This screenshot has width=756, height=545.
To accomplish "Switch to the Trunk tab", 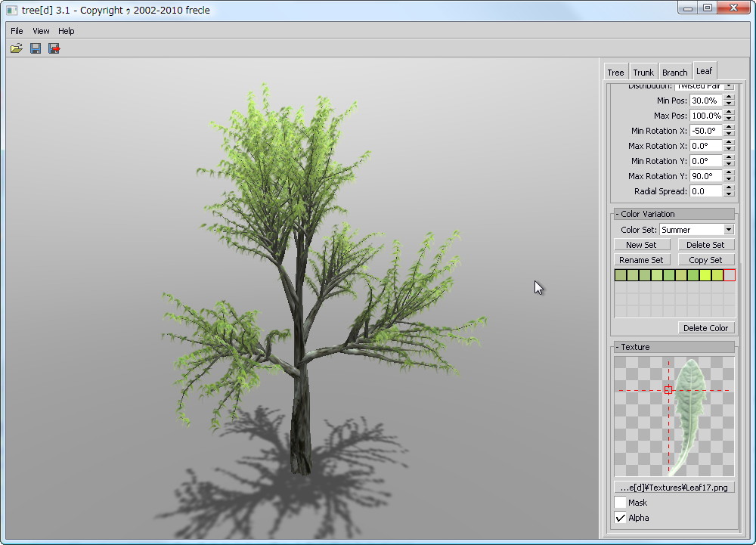I will 643,71.
